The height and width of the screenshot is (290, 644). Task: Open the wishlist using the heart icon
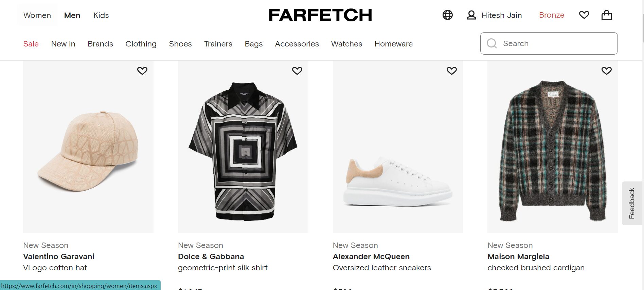(584, 15)
